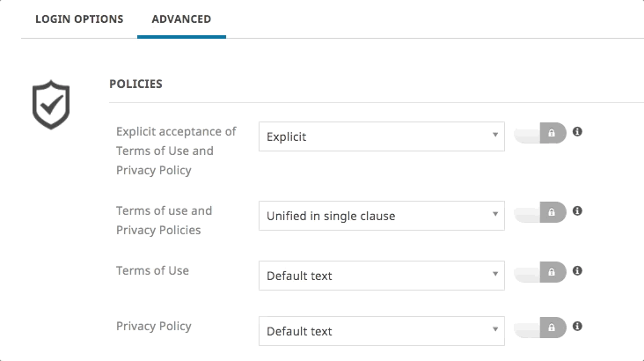Open the Unified in single clause dropdown
This screenshot has width=644, height=361.
[381, 216]
